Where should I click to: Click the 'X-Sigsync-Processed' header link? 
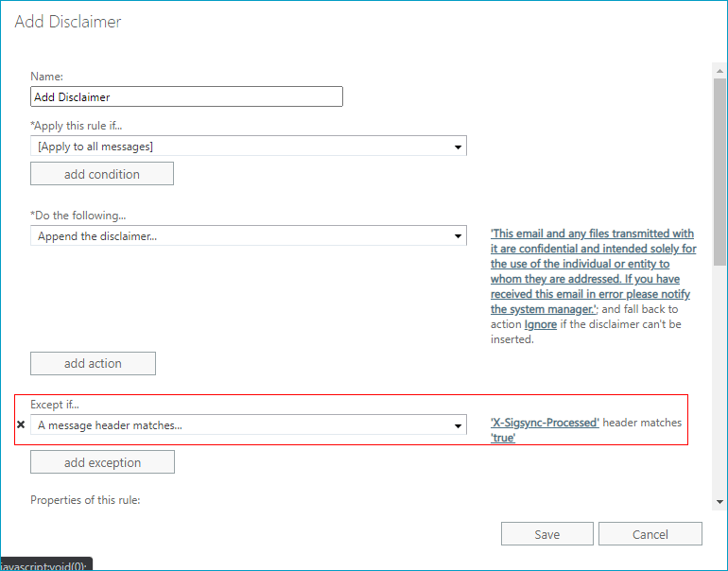click(545, 423)
